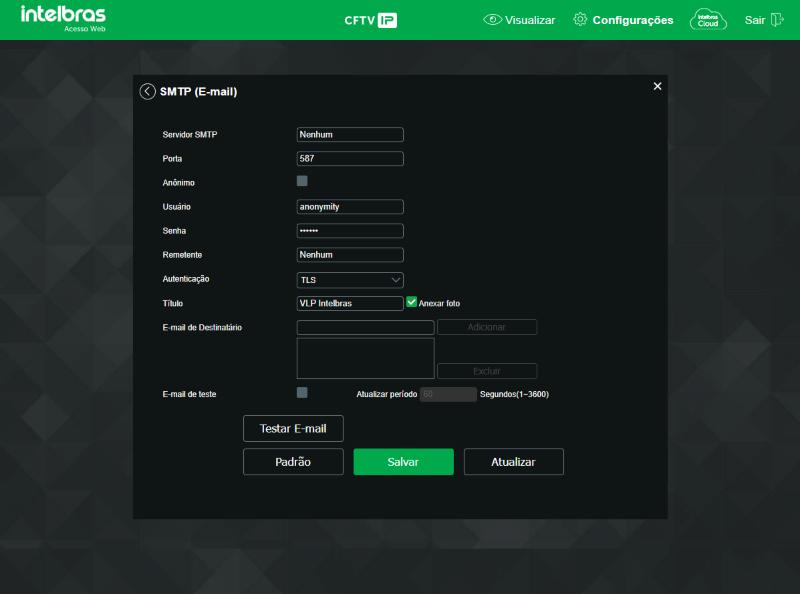Close the SMTP (E-mail) dialog
This screenshot has height=594, width=800.
pos(657,86)
